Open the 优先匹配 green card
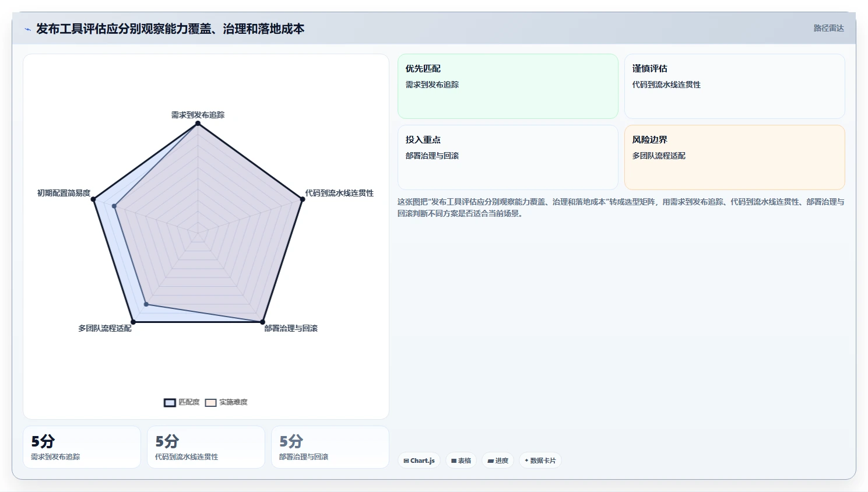This screenshot has height=492, width=868. point(508,86)
